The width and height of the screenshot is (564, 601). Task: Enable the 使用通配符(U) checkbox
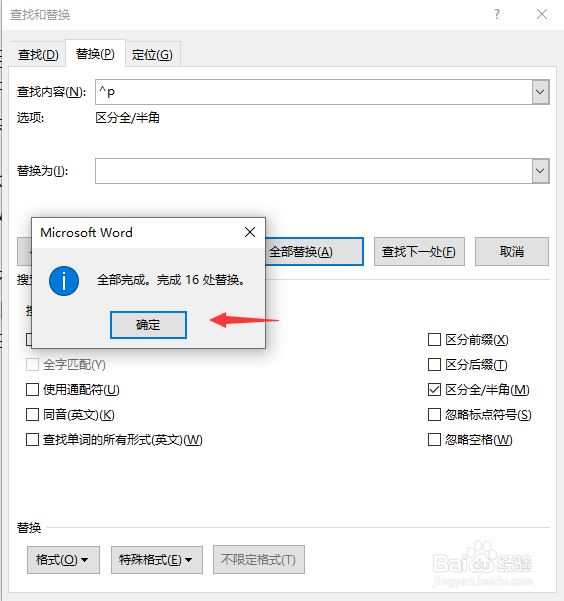tap(32, 390)
